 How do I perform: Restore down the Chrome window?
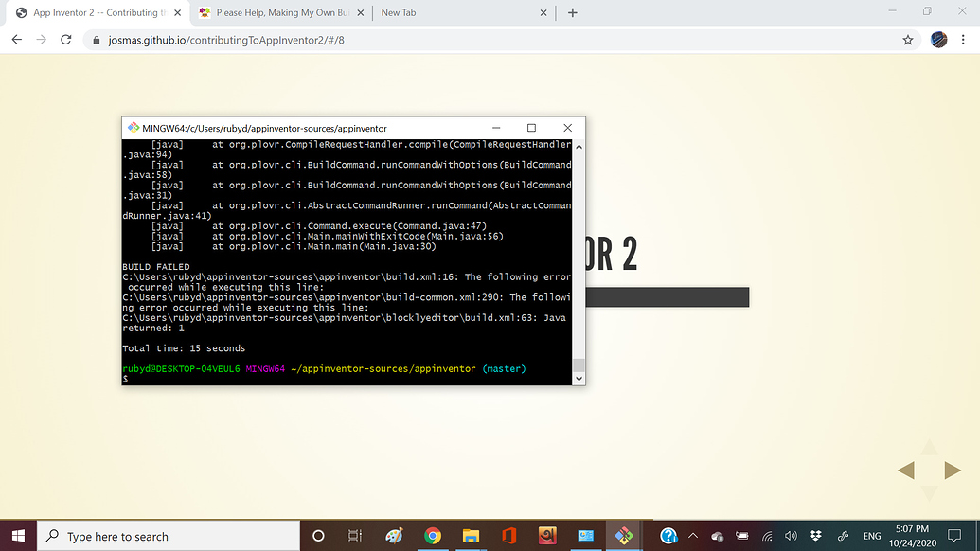pos(928,11)
